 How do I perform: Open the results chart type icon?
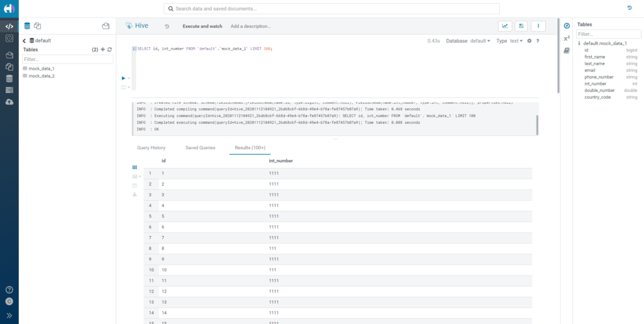point(135,176)
